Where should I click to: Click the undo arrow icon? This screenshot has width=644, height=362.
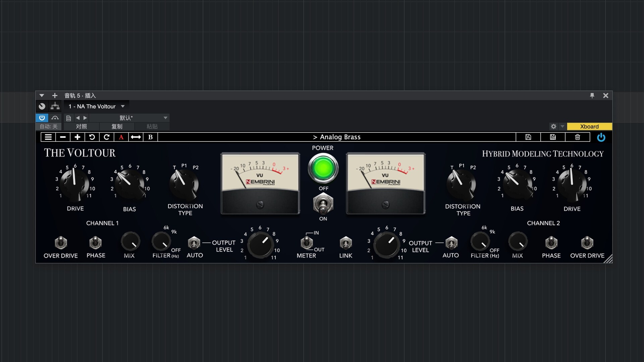[92, 137]
